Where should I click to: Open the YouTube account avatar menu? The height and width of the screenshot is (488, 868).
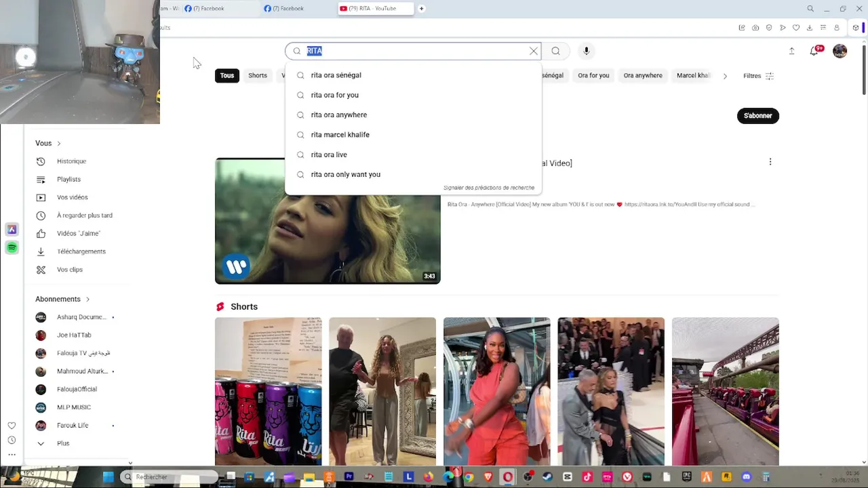[x=840, y=51]
